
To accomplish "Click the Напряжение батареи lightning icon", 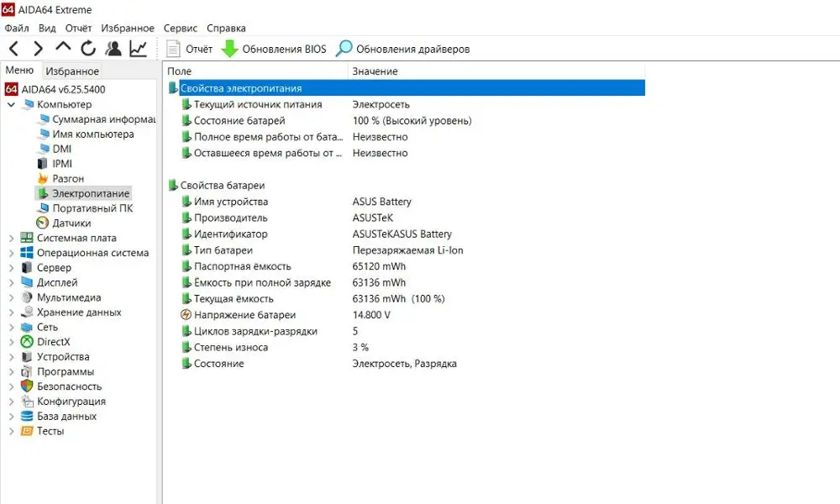I will 186,314.
